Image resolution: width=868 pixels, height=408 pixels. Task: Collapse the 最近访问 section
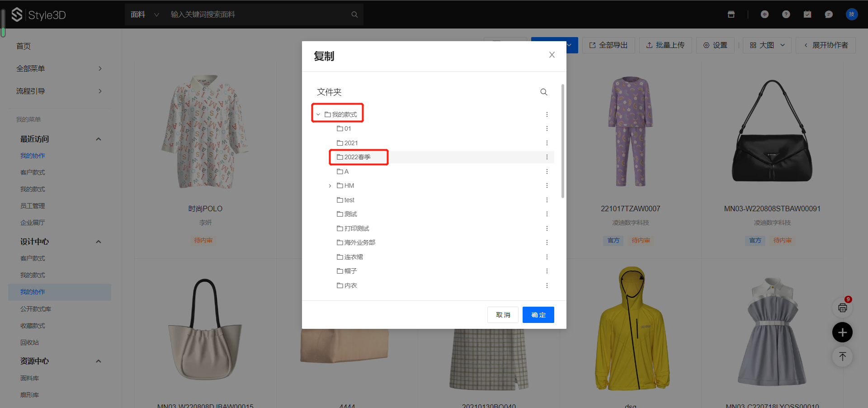click(x=99, y=139)
